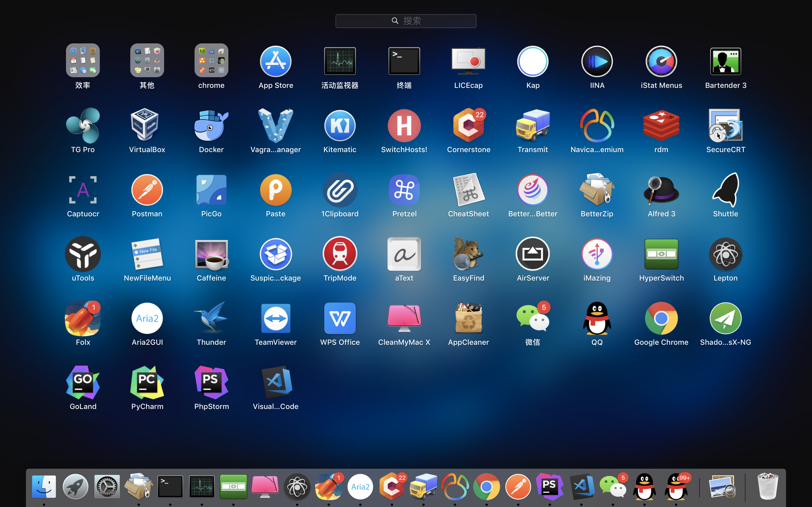Open the PicGo app icon
Screen dimensions: 812x507
211,190
